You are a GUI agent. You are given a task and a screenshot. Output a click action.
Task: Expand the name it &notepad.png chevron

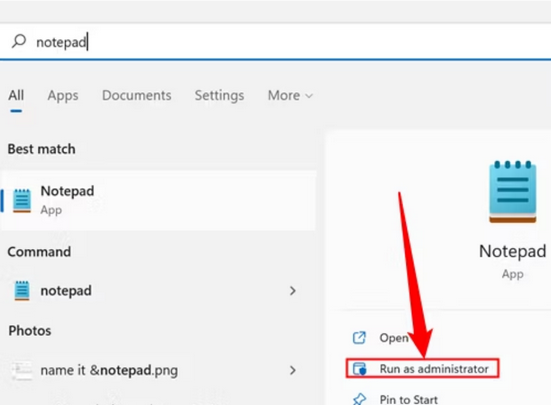pos(292,370)
